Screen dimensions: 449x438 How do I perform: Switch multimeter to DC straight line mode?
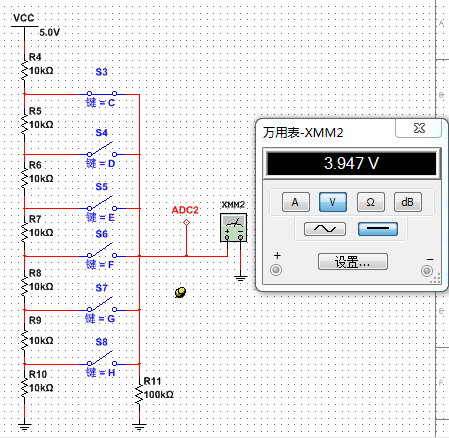tap(378, 229)
